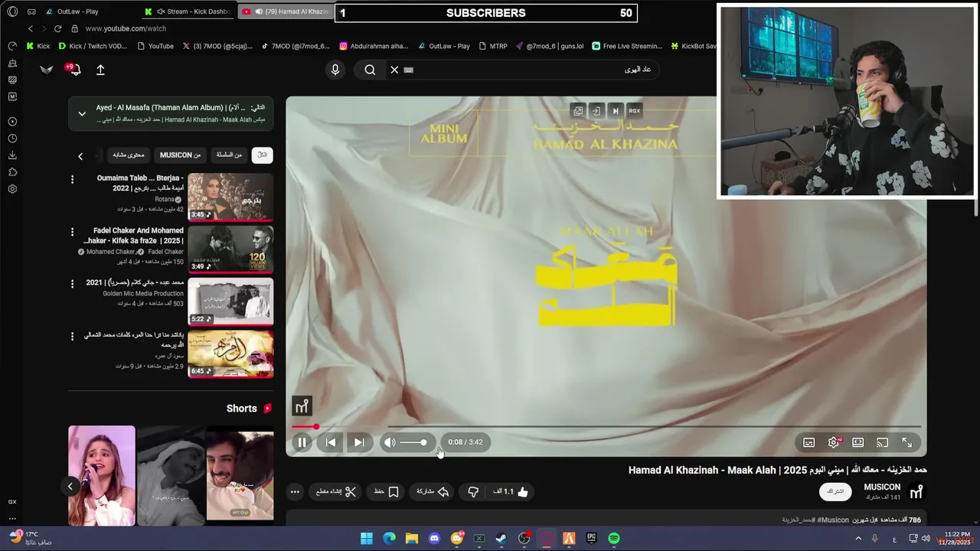Click the search magnifier icon
Screen dimensions: 980x551
(370, 70)
